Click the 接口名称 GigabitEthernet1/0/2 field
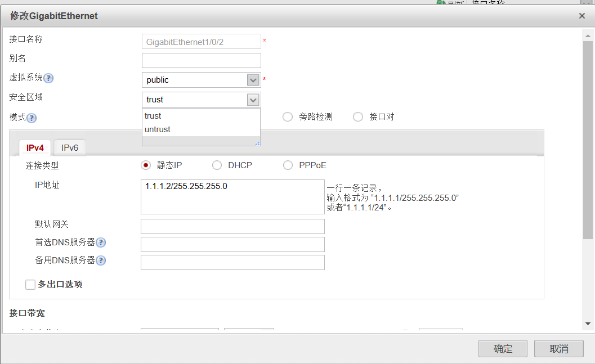 click(x=202, y=42)
